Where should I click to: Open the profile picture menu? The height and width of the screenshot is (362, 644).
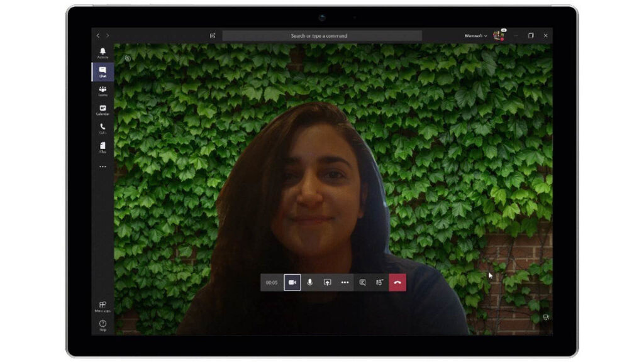pyautogui.click(x=498, y=36)
